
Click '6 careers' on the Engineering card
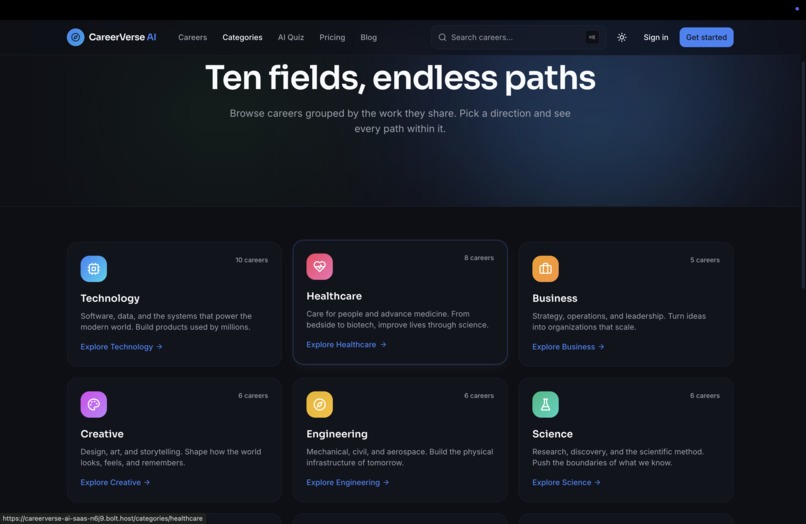click(x=479, y=395)
